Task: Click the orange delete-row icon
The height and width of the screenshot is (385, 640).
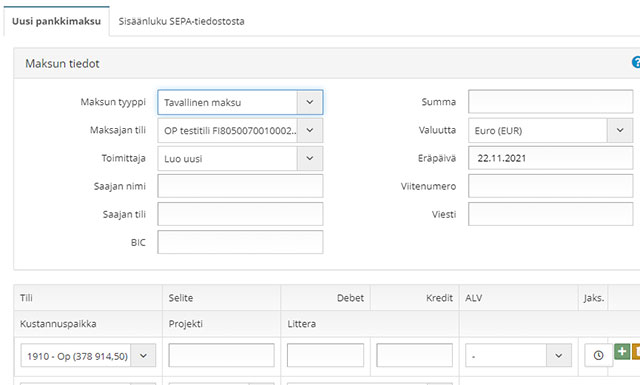Action: pyautogui.click(x=636, y=352)
